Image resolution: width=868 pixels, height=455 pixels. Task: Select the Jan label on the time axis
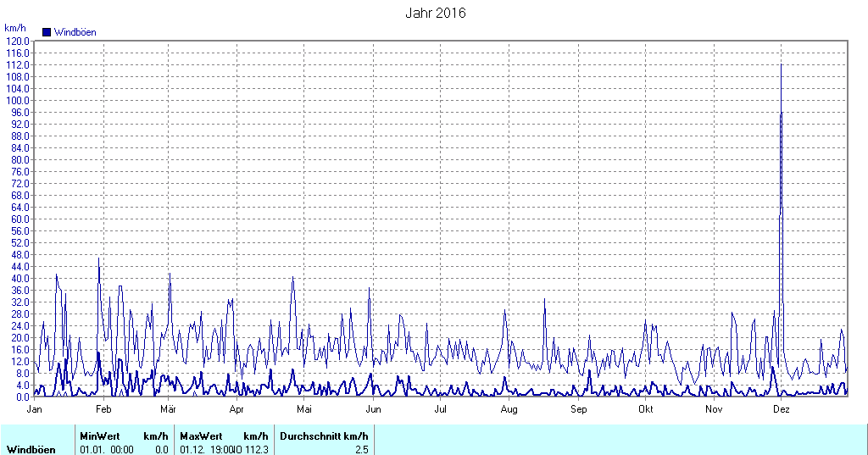(x=35, y=409)
